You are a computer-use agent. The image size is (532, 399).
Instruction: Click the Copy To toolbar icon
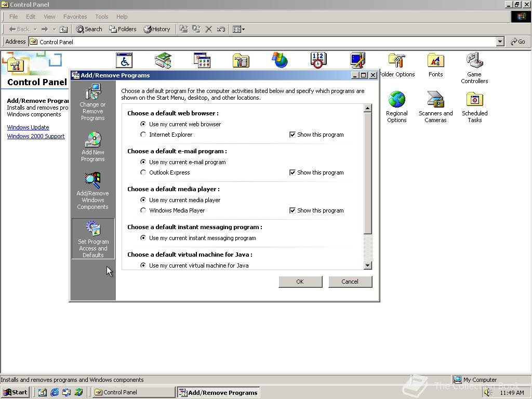pos(196,29)
